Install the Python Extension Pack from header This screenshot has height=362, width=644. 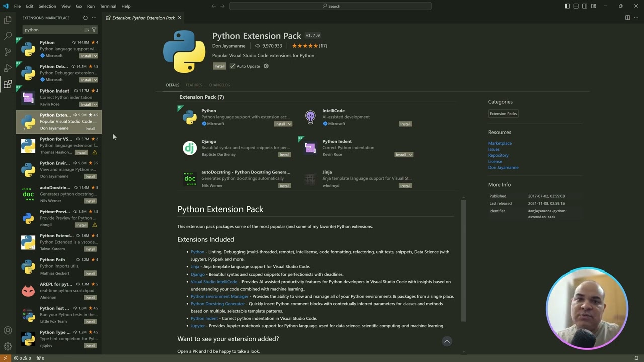pyautogui.click(x=219, y=66)
